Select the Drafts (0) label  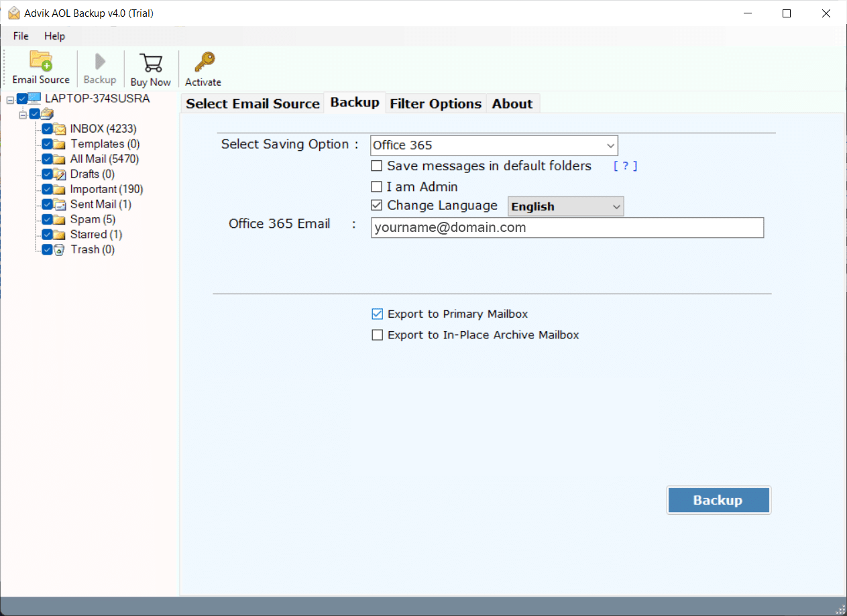(x=93, y=174)
